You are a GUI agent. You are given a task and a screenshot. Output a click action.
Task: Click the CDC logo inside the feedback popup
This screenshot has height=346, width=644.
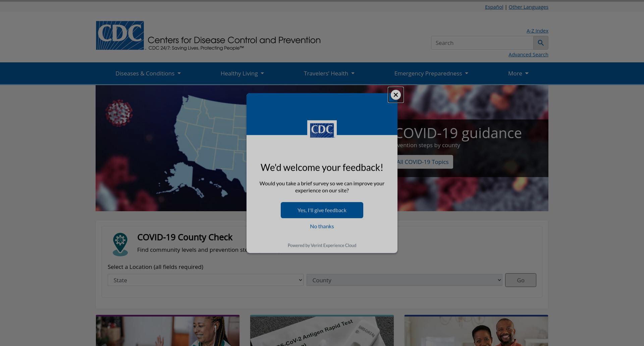322,129
